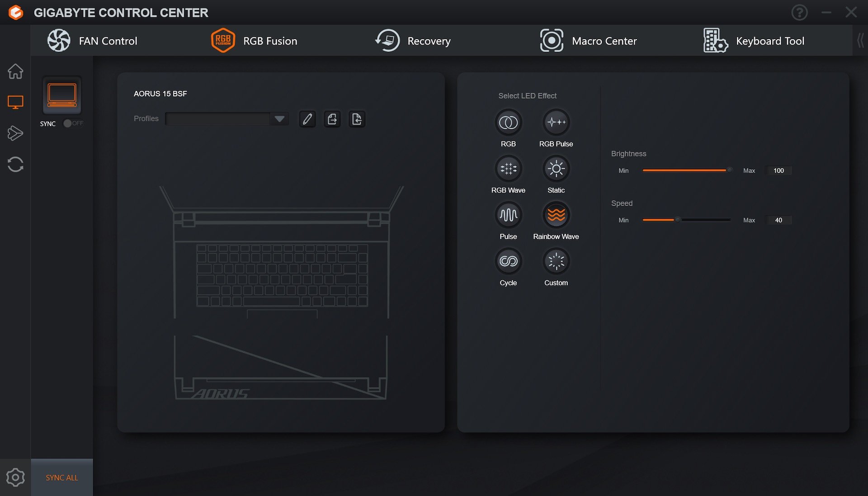This screenshot has height=496, width=868.
Task: Open the help question mark icon
Action: [799, 12]
